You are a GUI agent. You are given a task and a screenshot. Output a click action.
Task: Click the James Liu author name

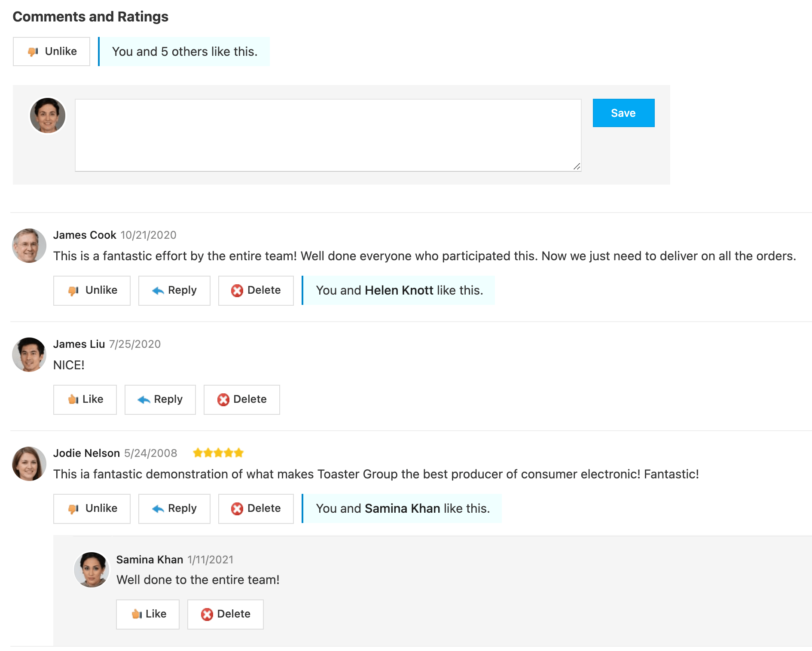(79, 344)
